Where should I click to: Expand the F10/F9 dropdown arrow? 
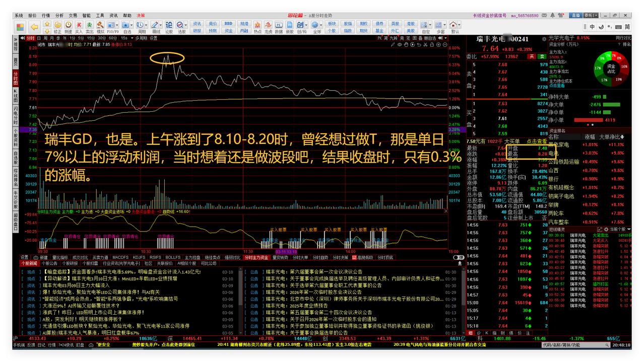117,25
